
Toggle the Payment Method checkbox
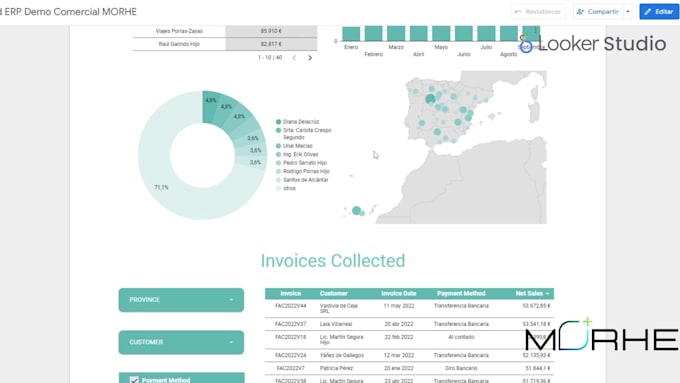coord(134,380)
